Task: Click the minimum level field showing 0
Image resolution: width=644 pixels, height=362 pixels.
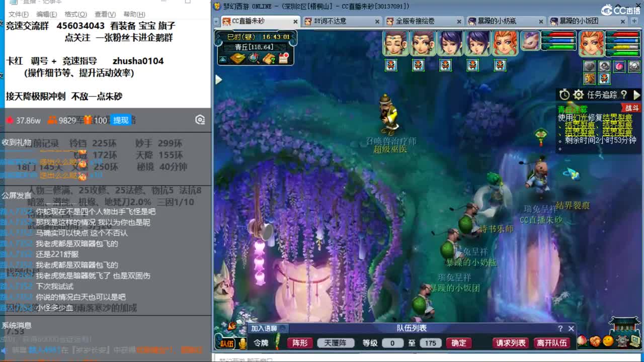Action: click(392, 343)
